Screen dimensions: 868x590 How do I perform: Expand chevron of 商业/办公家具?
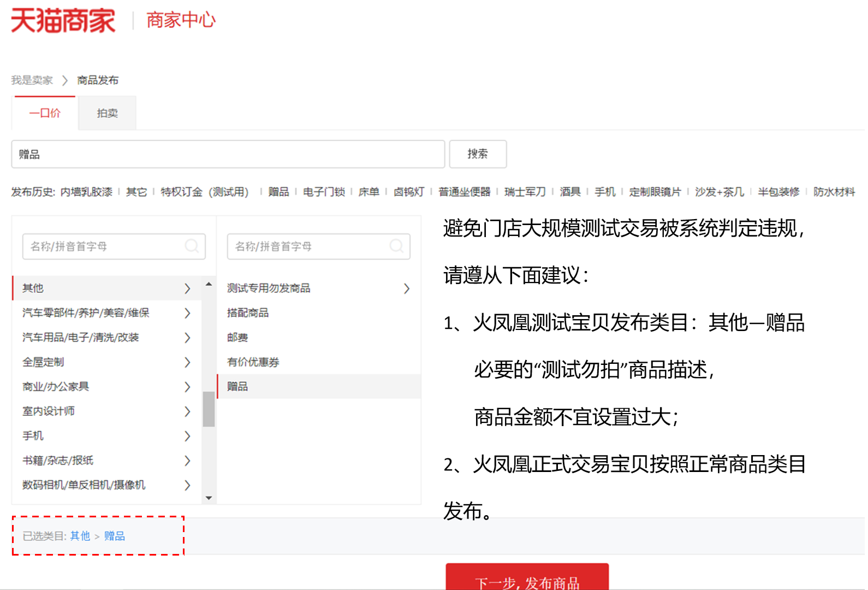pos(187,387)
